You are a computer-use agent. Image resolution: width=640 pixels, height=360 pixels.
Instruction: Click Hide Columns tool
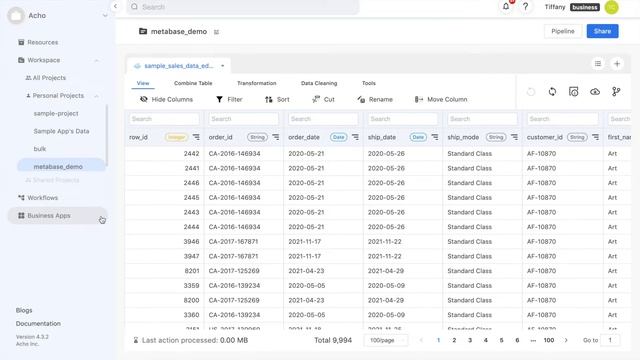(x=166, y=99)
